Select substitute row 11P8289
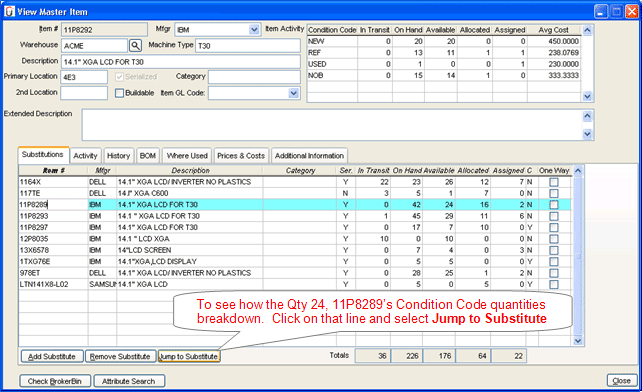The width and height of the screenshot is (642, 392). (295, 205)
